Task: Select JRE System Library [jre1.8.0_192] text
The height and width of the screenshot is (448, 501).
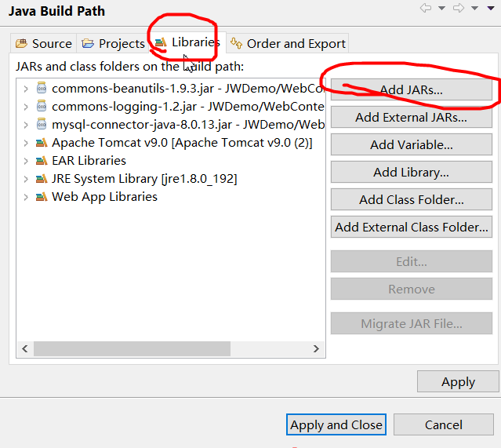Action: (144, 179)
